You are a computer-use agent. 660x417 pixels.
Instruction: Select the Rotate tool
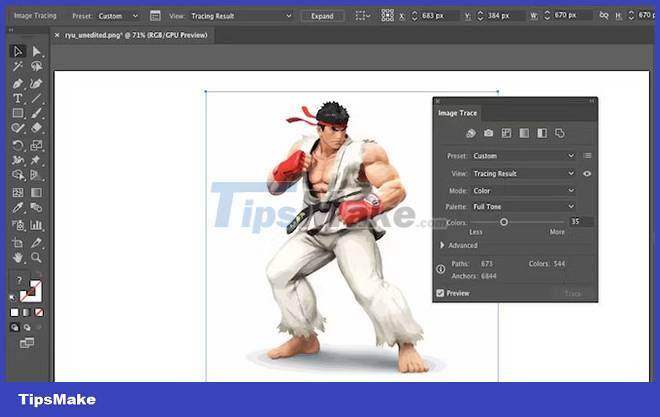click(x=18, y=146)
